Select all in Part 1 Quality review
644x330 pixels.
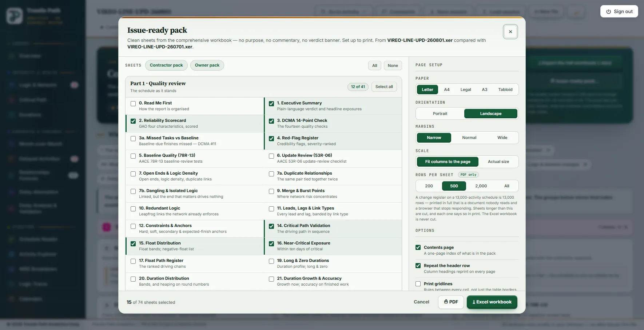click(x=384, y=87)
